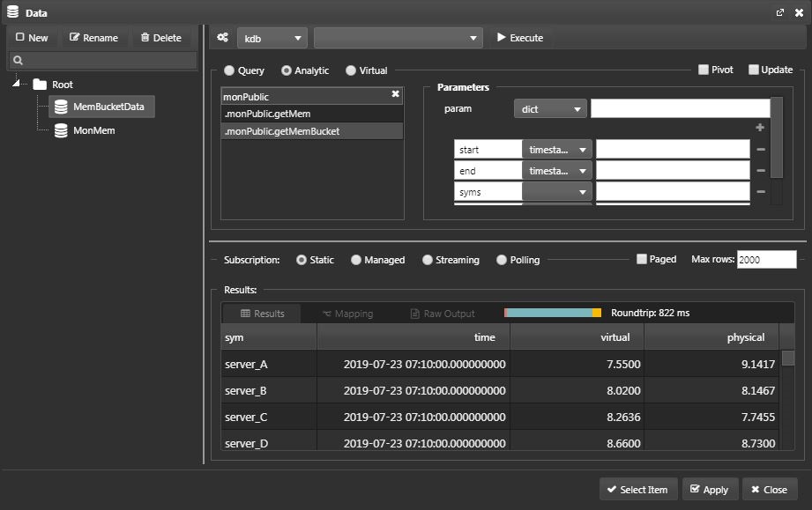Execute the query
The height and width of the screenshot is (510, 812).
[x=520, y=38]
